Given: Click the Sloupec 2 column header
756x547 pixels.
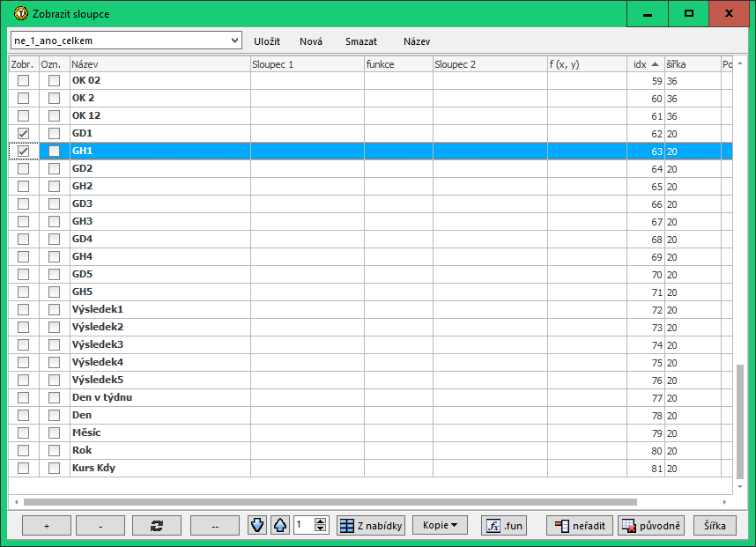Looking at the screenshot, I should [490, 64].
